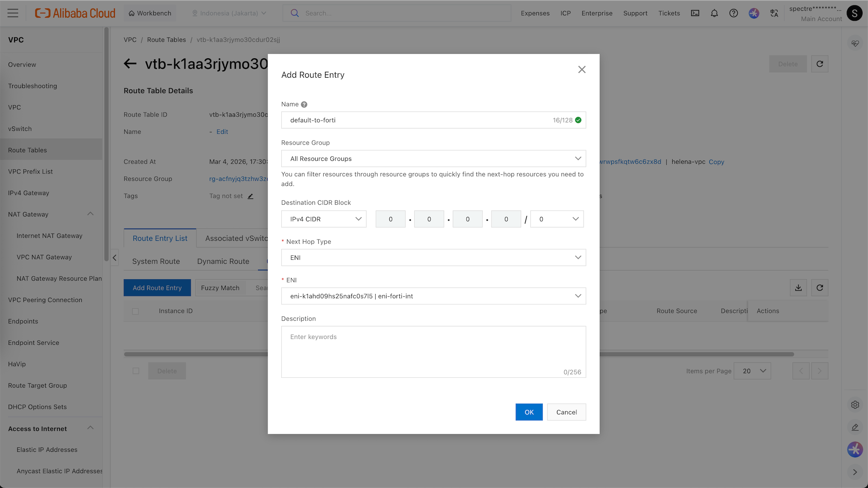Screen dimensions: 868x488
Task: Switch to the Dynamic Route tab
Action: (223, 261)
